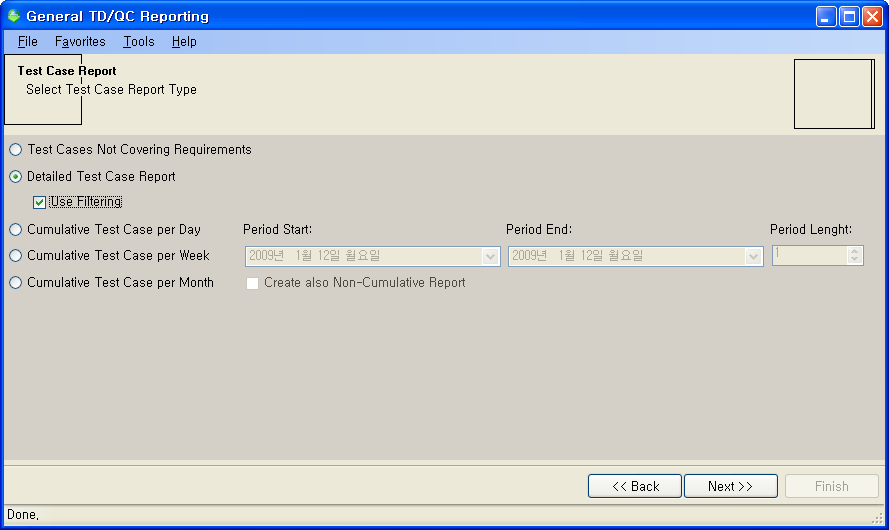Click the resize grip in status bar
Viewport: 889px width, 530px height.
(x=878, y=517)
